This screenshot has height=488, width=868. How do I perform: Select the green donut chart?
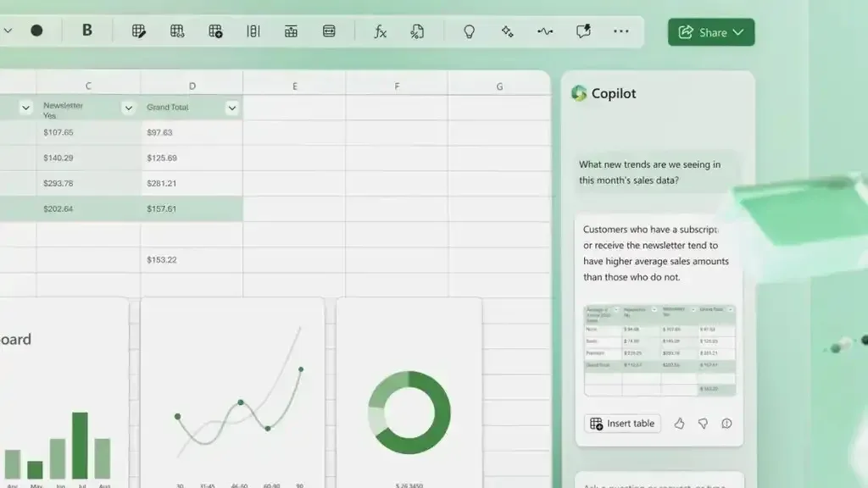click(409, 413)
